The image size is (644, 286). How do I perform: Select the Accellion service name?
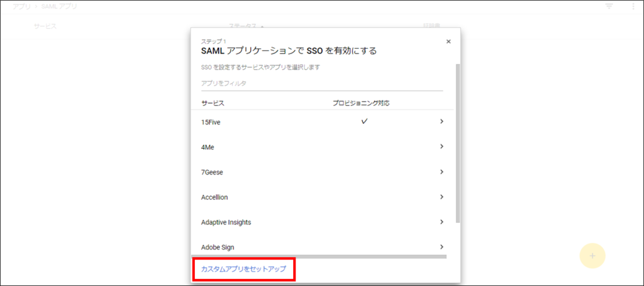[214, 198]
